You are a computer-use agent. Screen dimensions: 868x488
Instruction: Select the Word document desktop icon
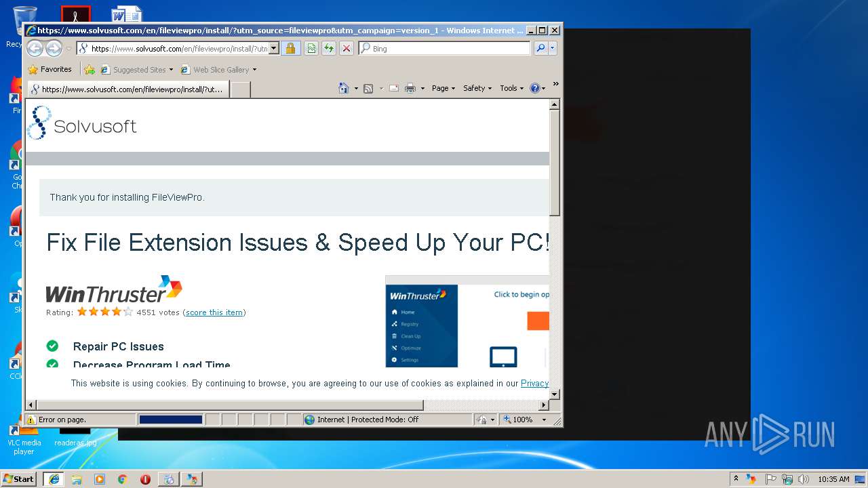tap(127, 14)
